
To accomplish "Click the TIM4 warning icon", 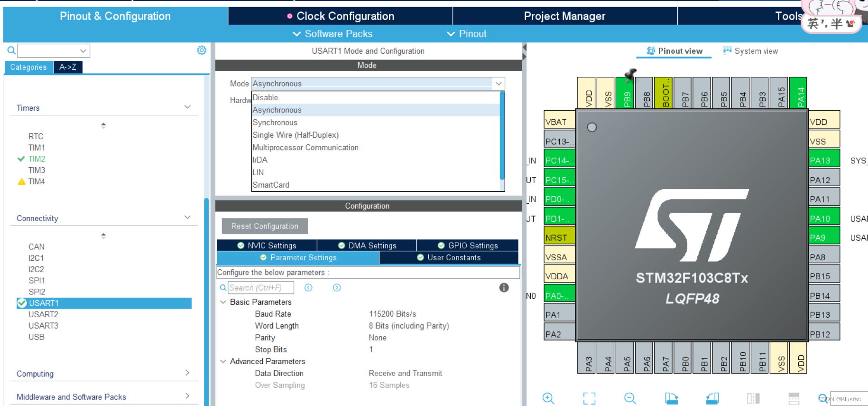I will 21,181.
